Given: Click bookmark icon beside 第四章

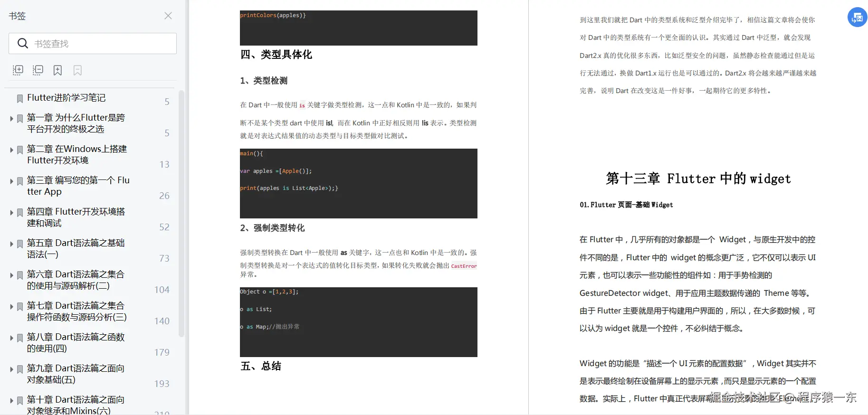Looking at the screenshot, I should [x=20, y=213].
